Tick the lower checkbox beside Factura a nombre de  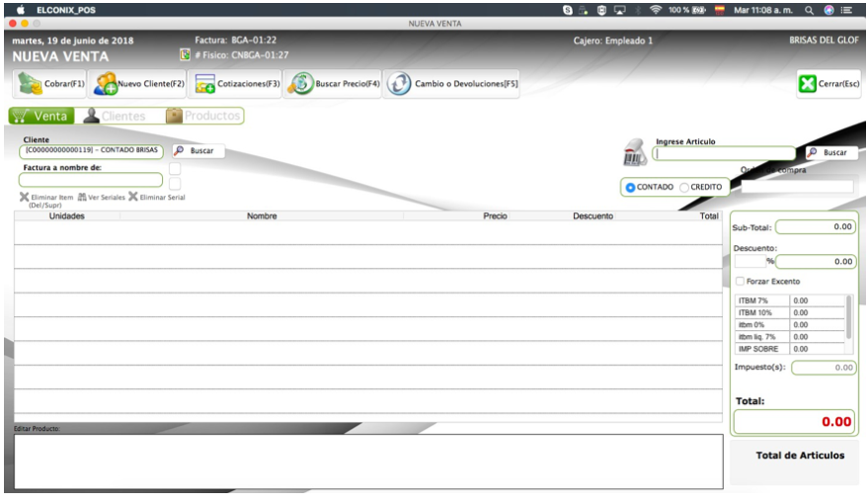[175, 183]
